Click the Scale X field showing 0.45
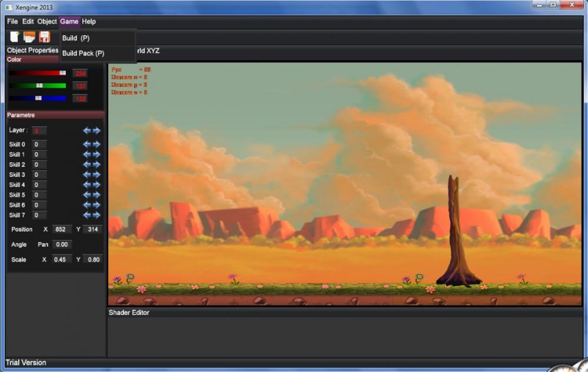 pyautogui.click(x=62, y=259)
